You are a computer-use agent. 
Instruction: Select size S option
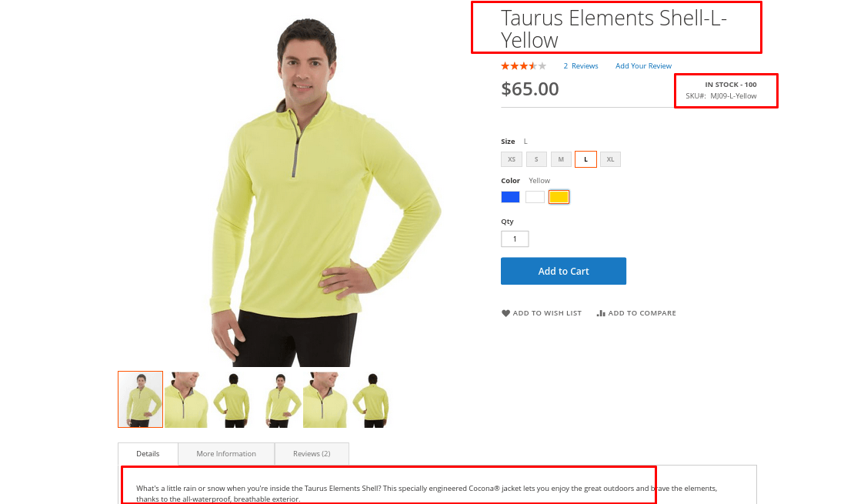tap(536, 159)
